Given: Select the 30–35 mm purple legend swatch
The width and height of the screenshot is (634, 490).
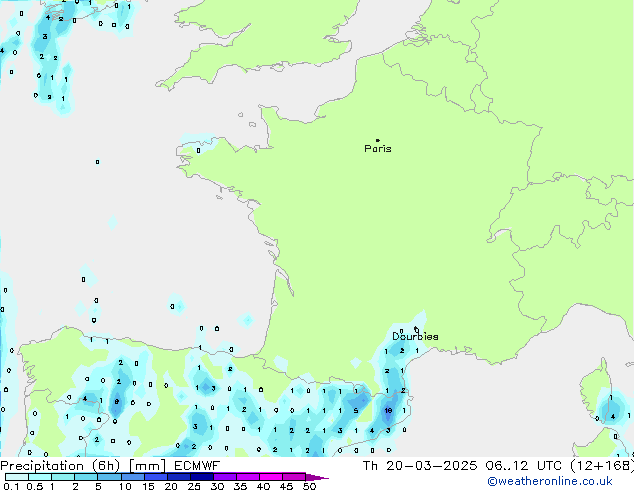Looking at the screenshot, I should 225,477.
